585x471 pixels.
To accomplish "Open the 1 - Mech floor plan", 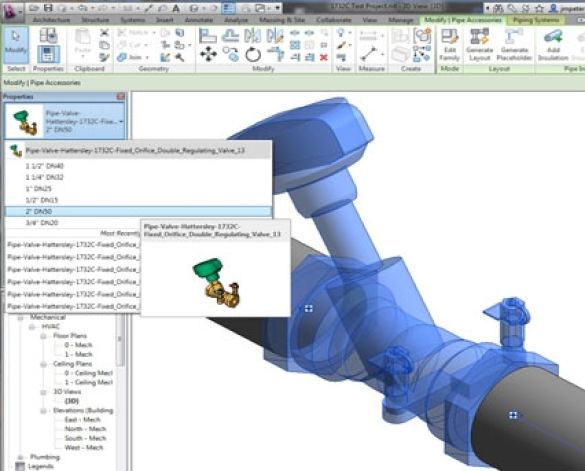I will tap(78, 355).
